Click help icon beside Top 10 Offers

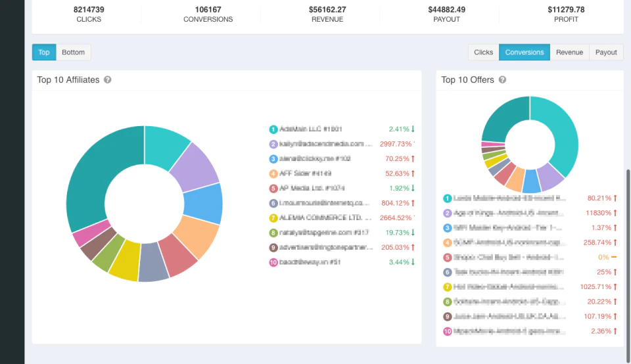pos(502,80)
